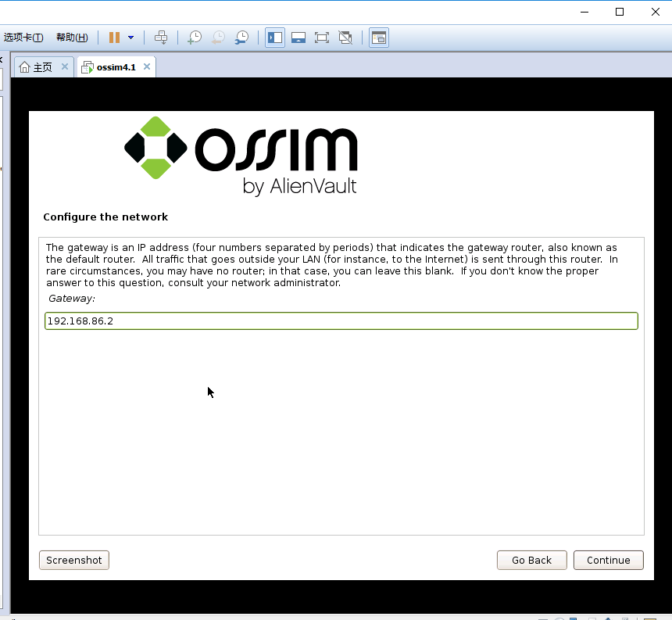Click the Gateway input field
This screenshot has width=672, height=620.
341,321
